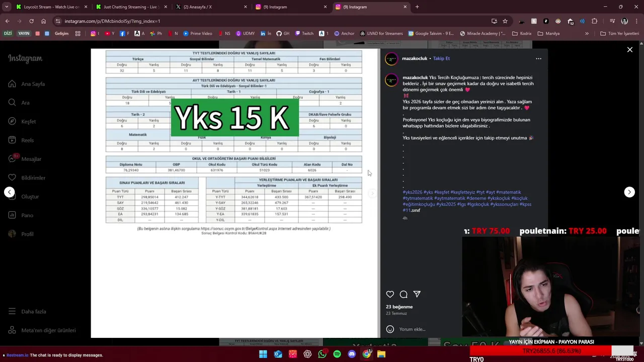
Task: Open Reels in Instagram sidebar
Action: [21, 140]
